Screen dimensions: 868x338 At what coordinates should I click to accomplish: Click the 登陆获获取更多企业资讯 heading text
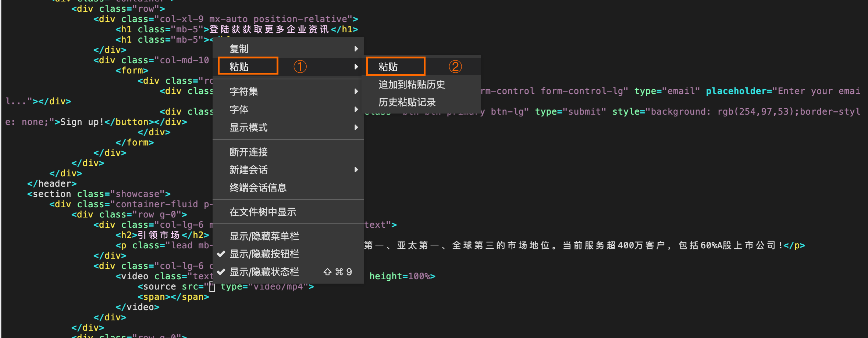tap(269, 29)
